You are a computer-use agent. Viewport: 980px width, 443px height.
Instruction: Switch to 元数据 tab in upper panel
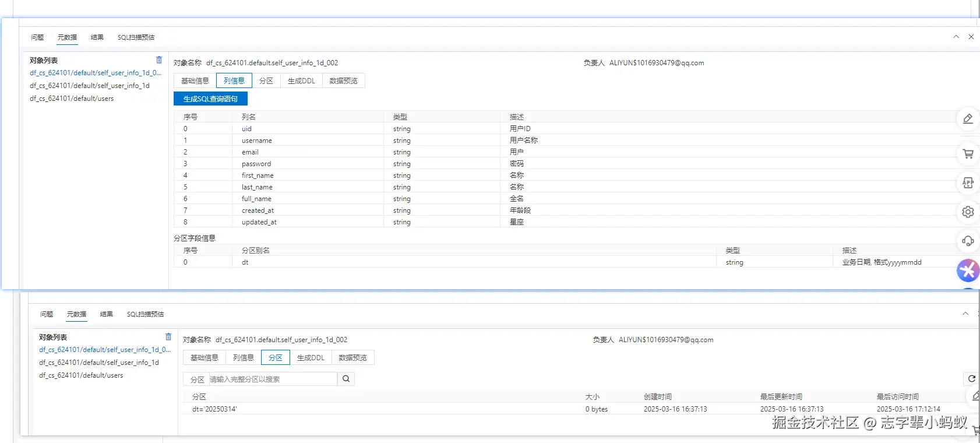[x=67, y=37]
